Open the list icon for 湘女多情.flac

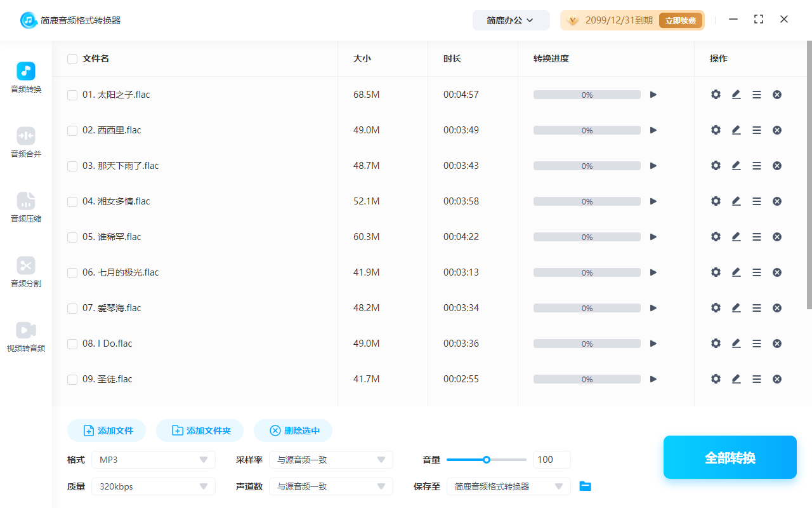click(756, 201)
